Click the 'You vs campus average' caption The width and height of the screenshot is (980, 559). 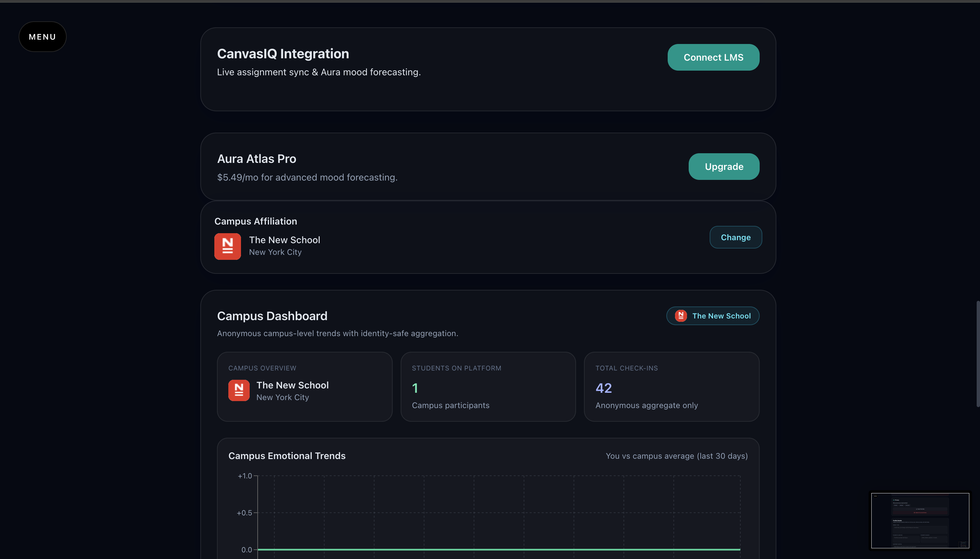point(676,456)
